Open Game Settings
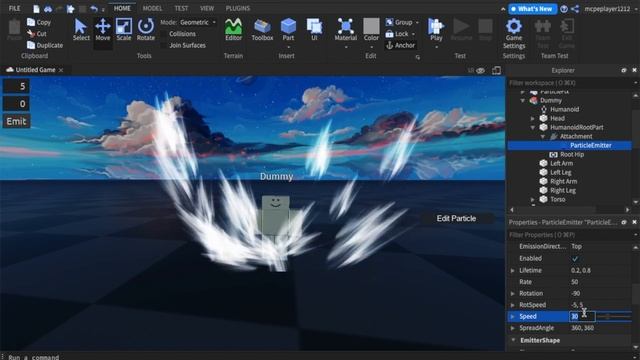Screen dimensions: 640x360 (x=514, y=33)
